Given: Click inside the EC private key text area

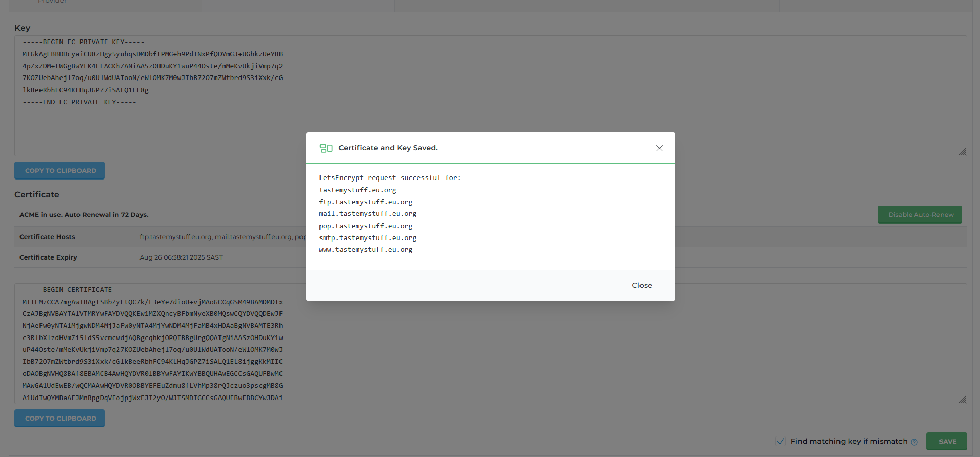Looking at the screenshot, I should [x=154, y=123].
